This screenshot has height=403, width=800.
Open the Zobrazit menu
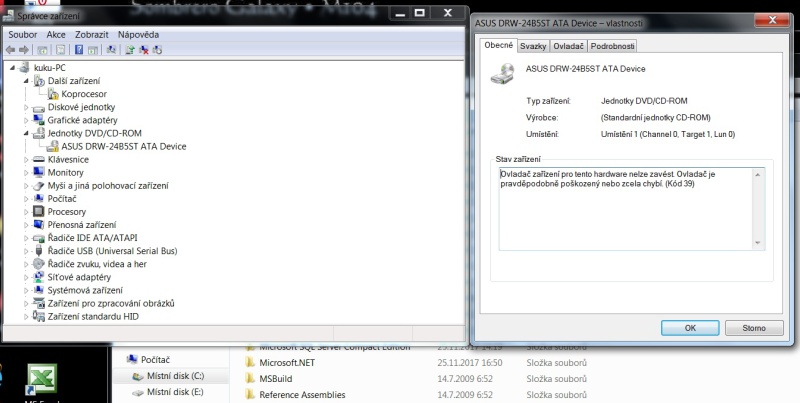click(x=92, y=35)
